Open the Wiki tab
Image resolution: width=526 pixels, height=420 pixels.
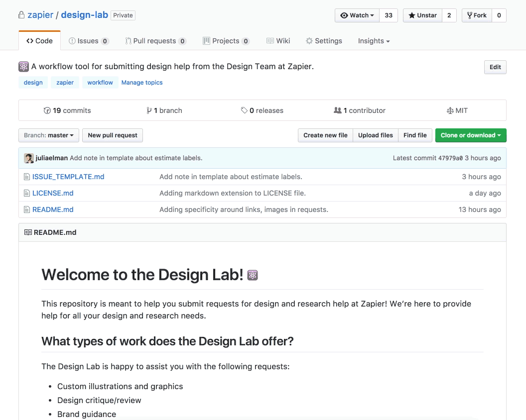tap(278, 41)
